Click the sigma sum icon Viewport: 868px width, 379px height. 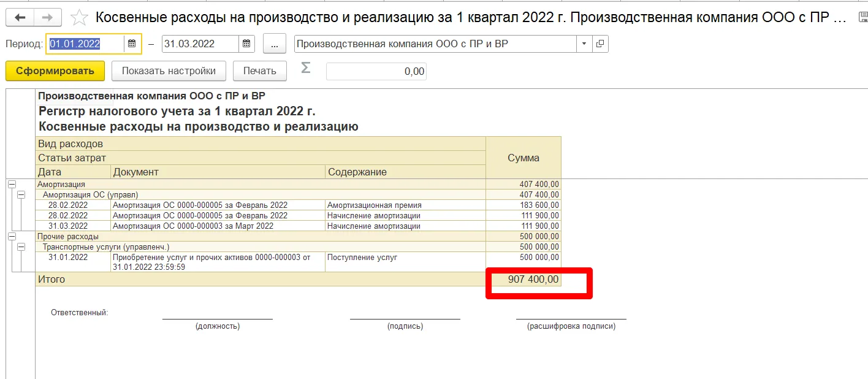point(305,69)
